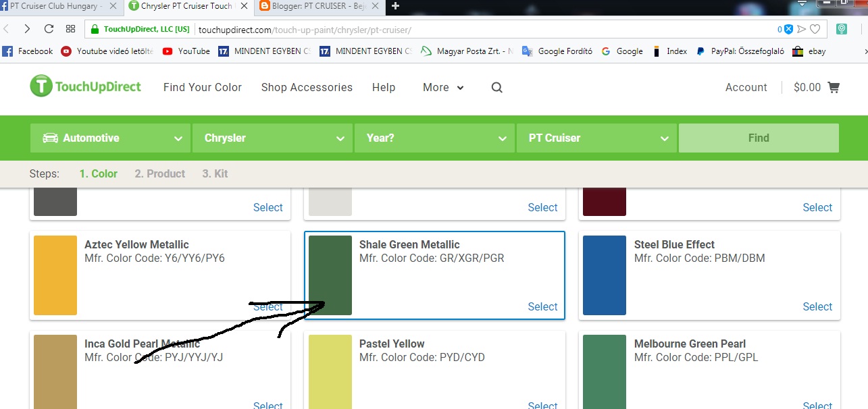Click the Shale Green Metallic color swatch
This screenshot has width=868, height=409.
pyautogui.click(x=330, y=275)
